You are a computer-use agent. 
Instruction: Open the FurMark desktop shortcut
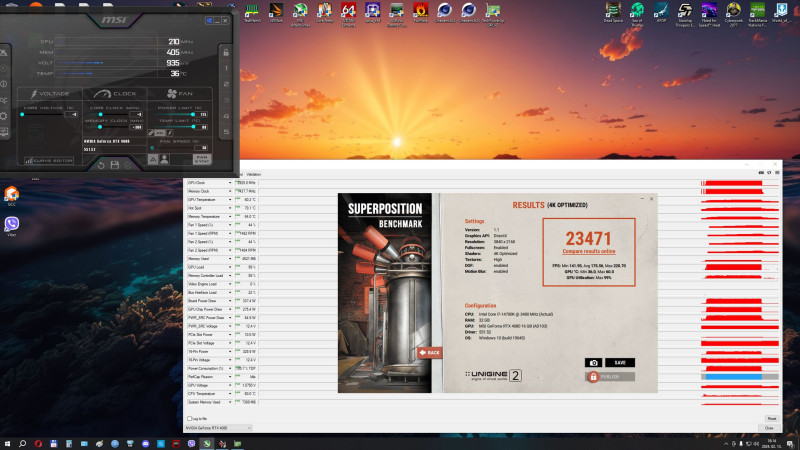tap(420, 13)
